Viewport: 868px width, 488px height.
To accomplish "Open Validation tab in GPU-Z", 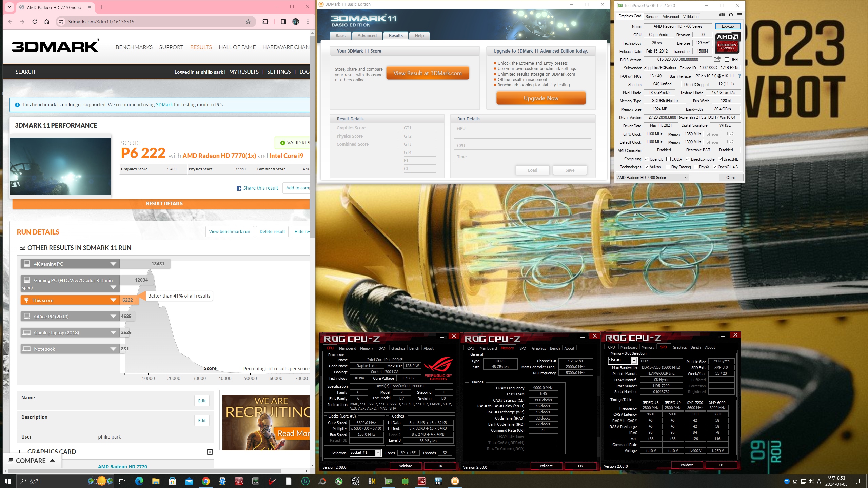I will (691, 17).
